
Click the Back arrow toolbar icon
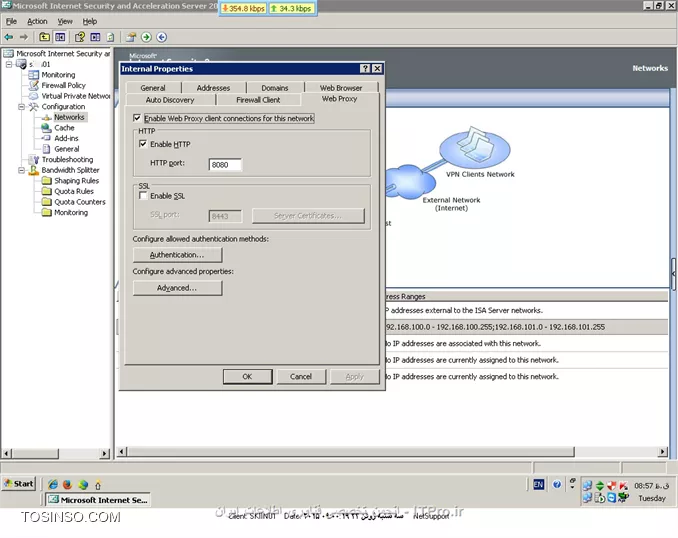(x=9, y=37)
